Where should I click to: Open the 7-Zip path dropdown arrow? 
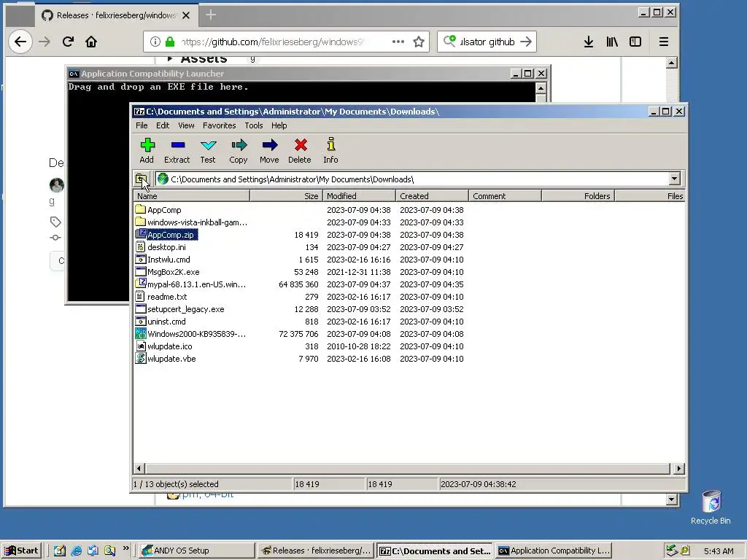674,179
